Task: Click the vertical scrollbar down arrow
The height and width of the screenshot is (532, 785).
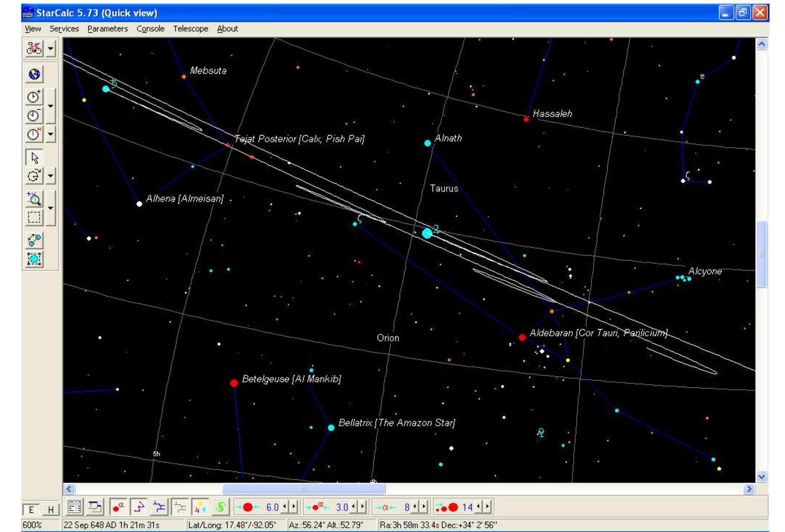Action: (761, 477)
